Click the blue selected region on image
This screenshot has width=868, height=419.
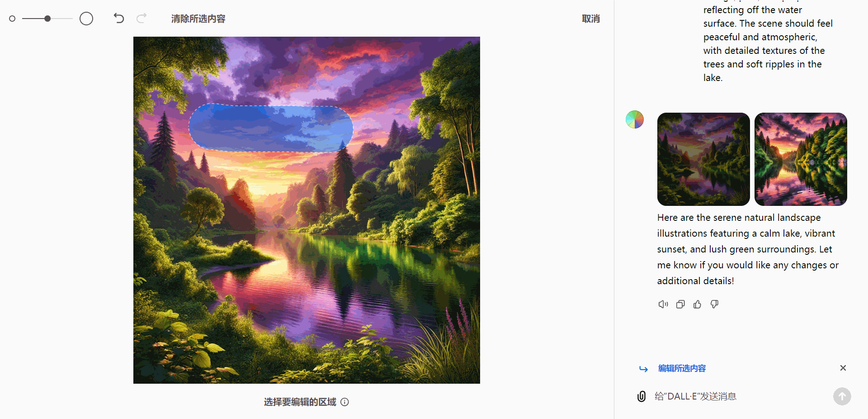pyautogui.click(x=271, y=129)
